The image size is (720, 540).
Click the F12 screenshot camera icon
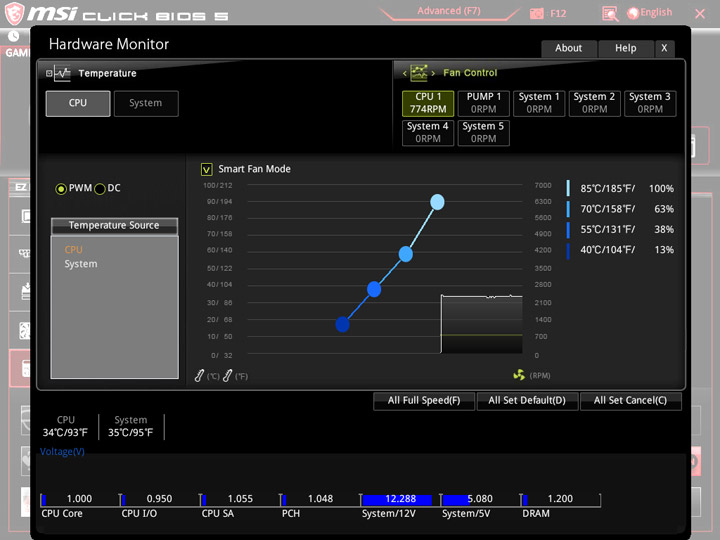pyautogui.click(x=536, y=13)
